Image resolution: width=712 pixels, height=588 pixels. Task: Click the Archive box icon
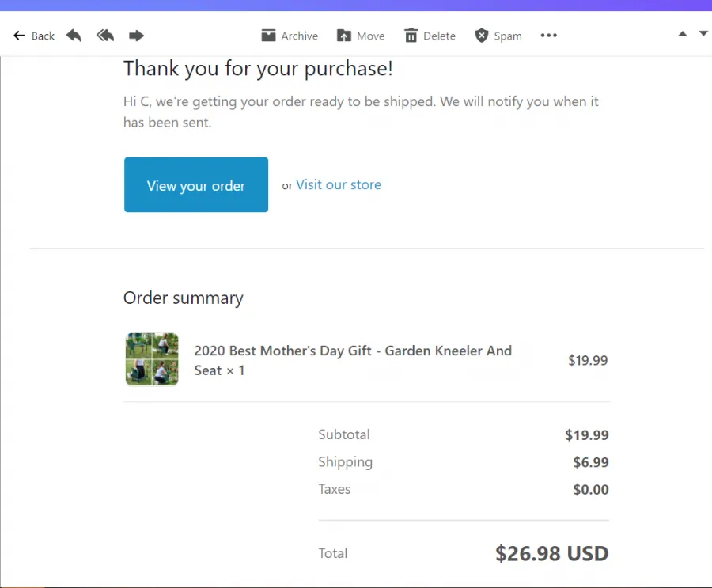point(268,36)
